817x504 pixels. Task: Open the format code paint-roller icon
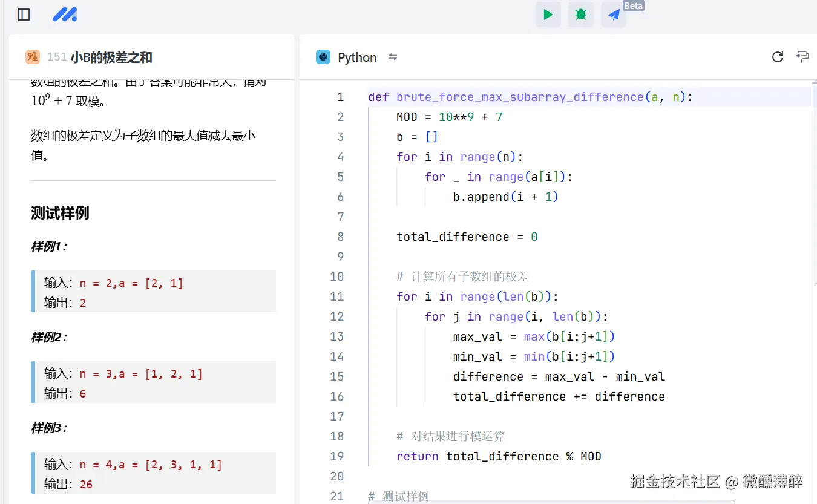click(803, 57)
